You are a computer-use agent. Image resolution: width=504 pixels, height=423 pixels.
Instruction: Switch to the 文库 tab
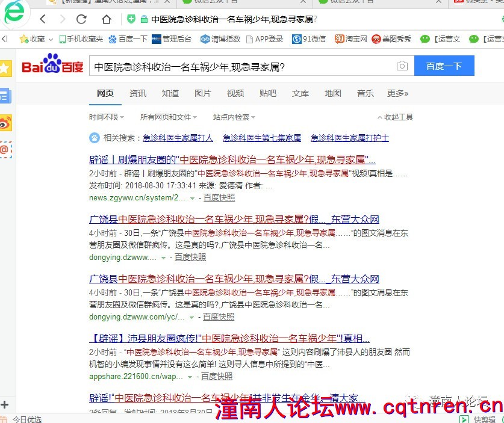tap(300, 93)
